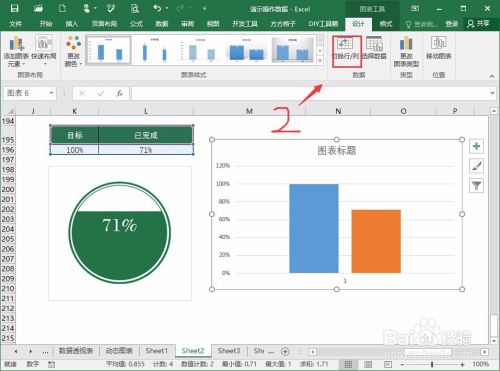Image resolution: width=500 pixels, height=371 pixels.
Task: Open the 文件 (File) tab
Action: pos(16,24)
